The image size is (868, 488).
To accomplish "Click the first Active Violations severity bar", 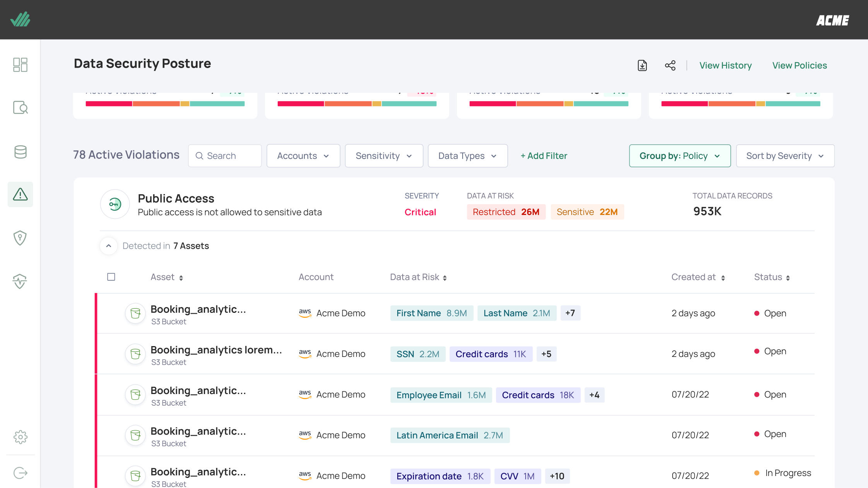I will (x=165, y=104).
